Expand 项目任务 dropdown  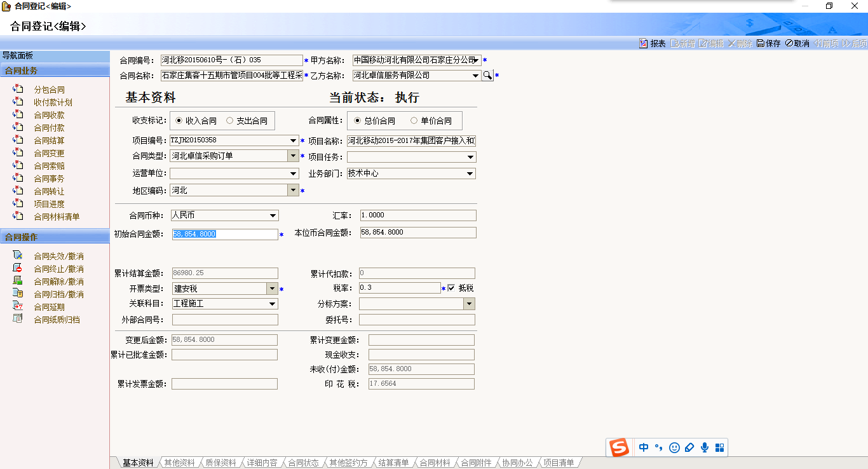point(471,157)
